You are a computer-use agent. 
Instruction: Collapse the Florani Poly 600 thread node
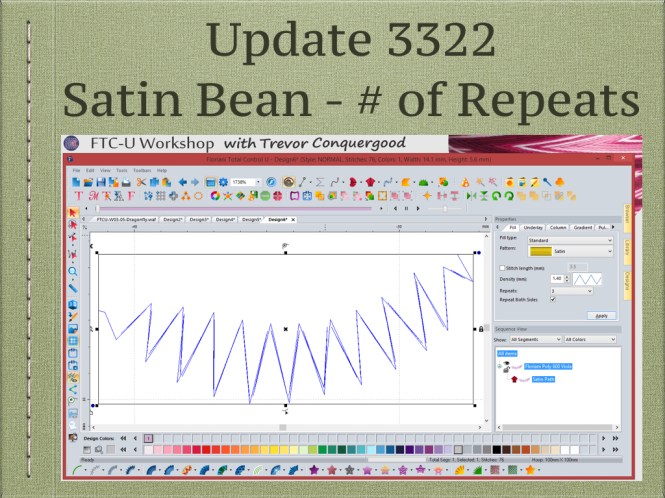pos(500,367)
